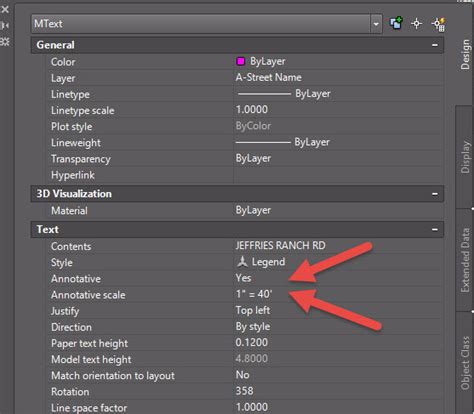Click the Justify property label
474x414 pixels.
tap(65, 311)
